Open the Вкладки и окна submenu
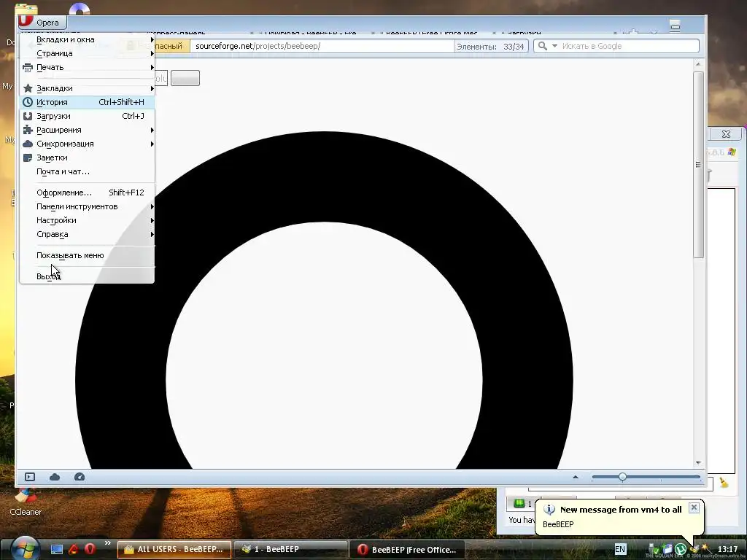747x560 pixels. [x=88, y=39]
